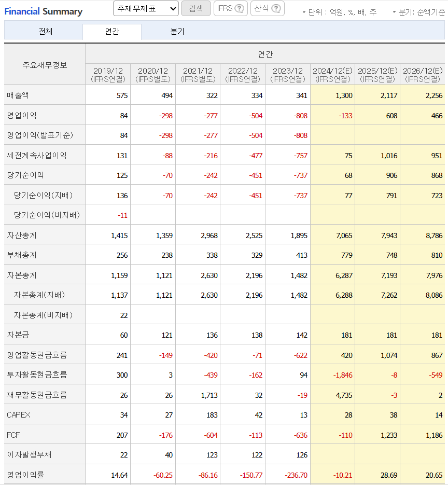This screenshot has height=485, width=448.
Task: Click the Financial Summary title
Action: click(x=43, y=11)
